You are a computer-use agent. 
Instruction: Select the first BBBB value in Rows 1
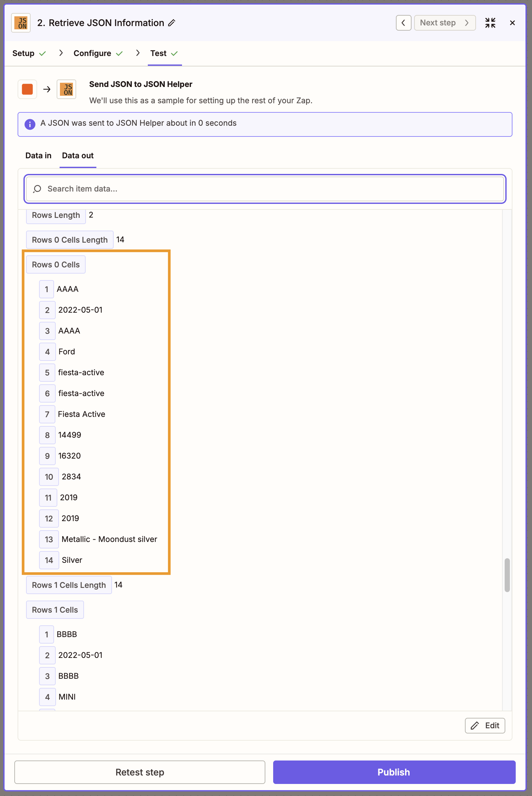coord(67,634)
